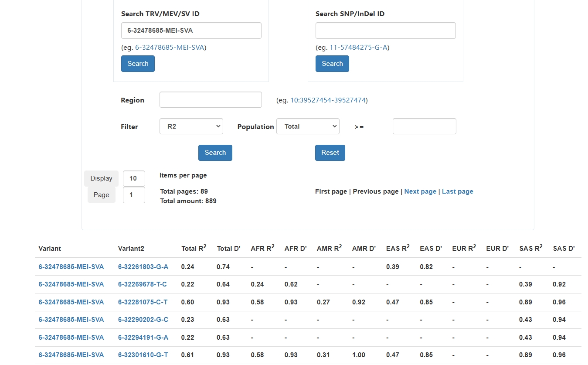Select the page number box

134,195
